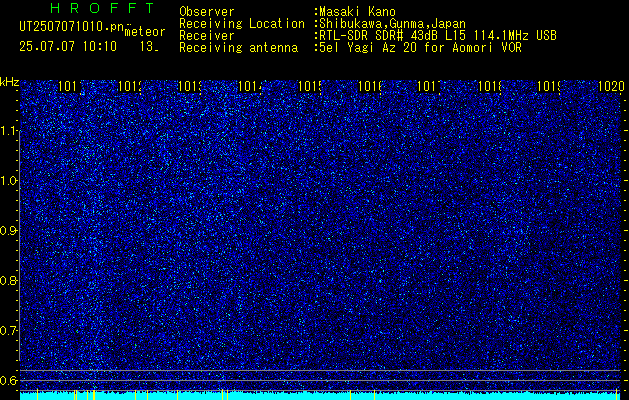Click the 1014 time marker
The image size is (629, 400).
[250, 86]
